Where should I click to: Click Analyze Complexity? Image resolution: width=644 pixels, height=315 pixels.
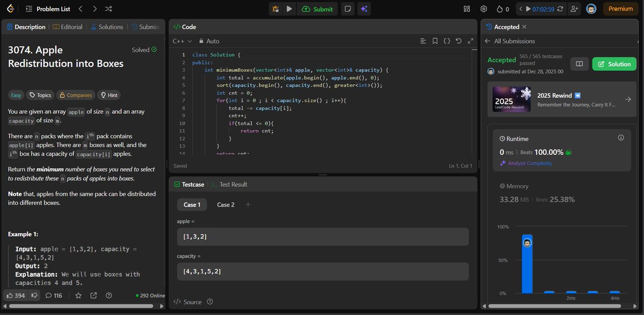526,163
